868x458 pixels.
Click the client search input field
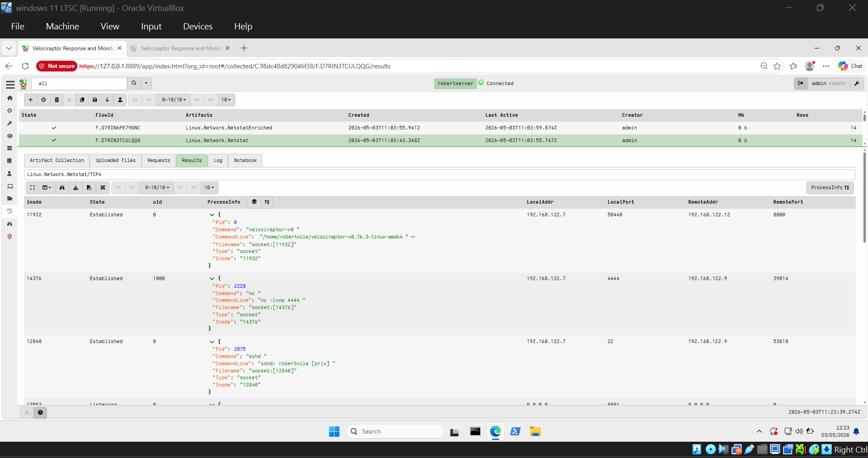click(x=79, y=83)
